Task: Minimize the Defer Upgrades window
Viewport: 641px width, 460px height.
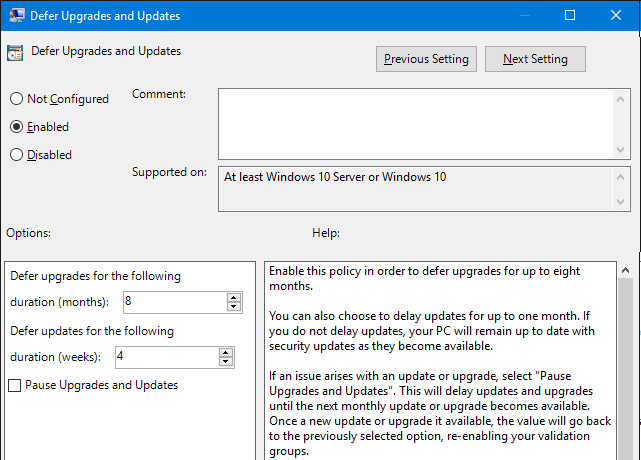Action: pos(524,15)
